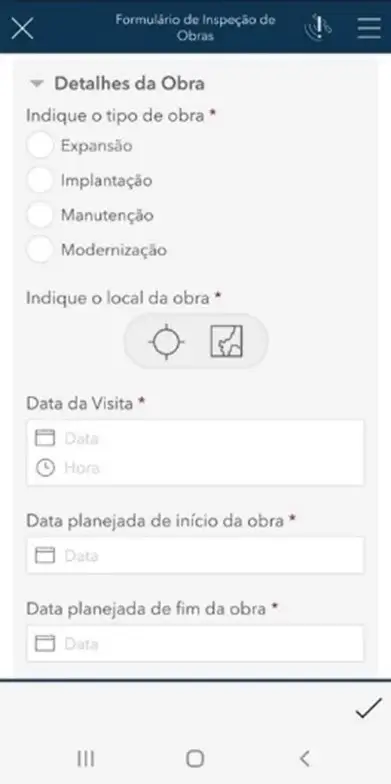Collapse the Detalhes da Obra section
Image resolution: width=391 pixels, height=784 pixels.
pos(37,84)
